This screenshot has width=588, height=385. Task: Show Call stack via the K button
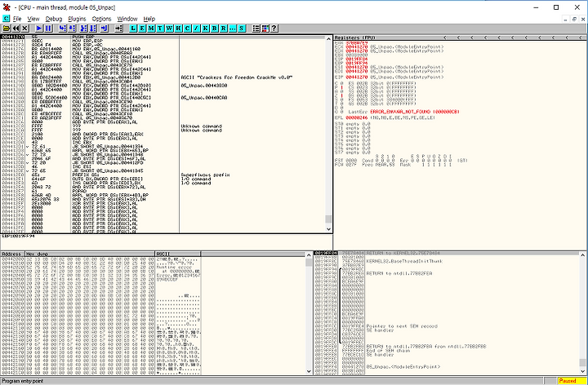tap(205, 28)
